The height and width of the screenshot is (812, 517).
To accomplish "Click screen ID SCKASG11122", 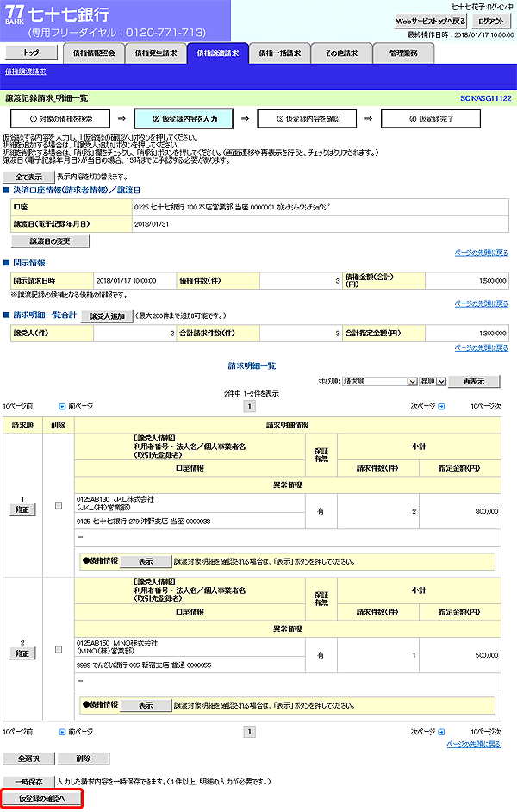I will tap(485, 98).
